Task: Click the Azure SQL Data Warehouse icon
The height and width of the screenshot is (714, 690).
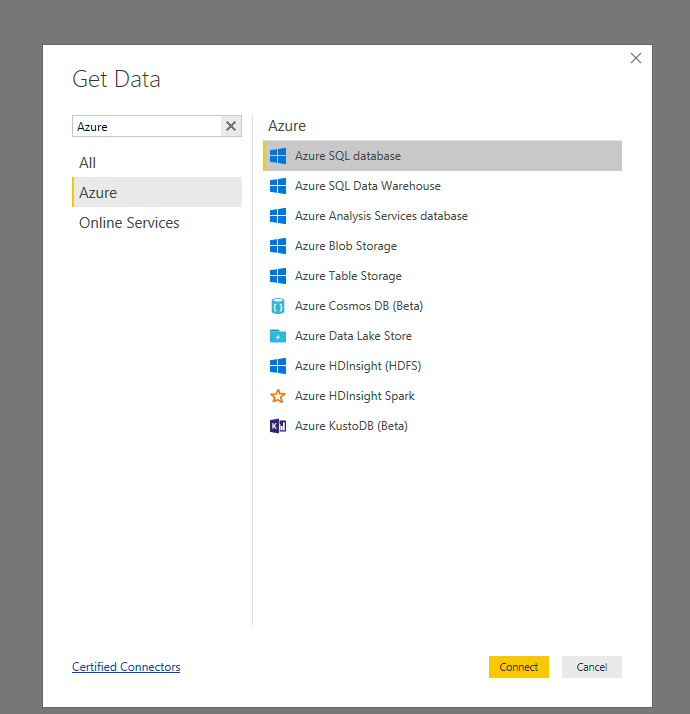Action: 278,186
